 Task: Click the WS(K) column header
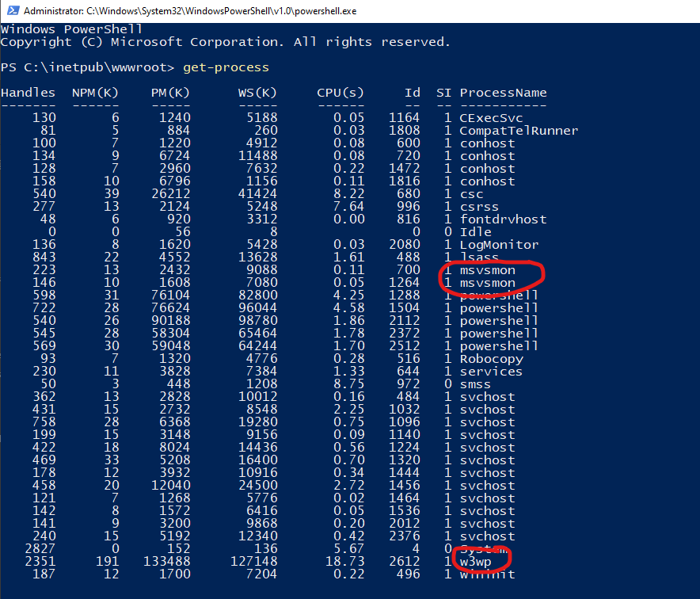click(x=257, y=93)
